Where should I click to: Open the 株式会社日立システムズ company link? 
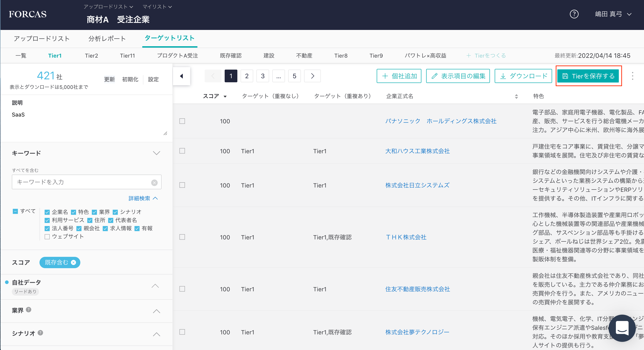click(x=417, y=185)
